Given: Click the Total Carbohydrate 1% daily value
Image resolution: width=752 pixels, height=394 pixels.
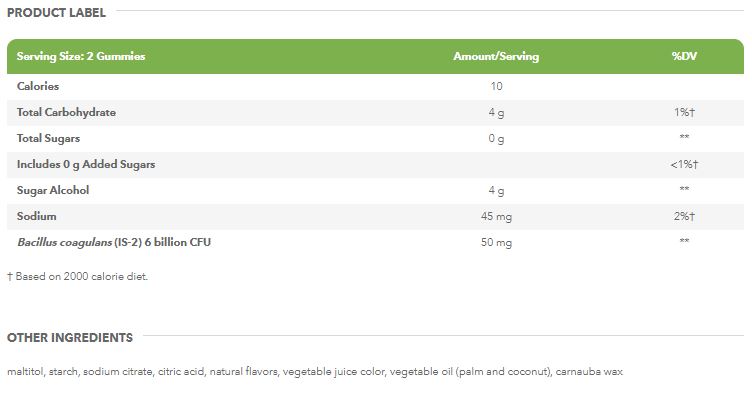Looking at the screenshot, I should pyautogui.click(x=684, y=112).
